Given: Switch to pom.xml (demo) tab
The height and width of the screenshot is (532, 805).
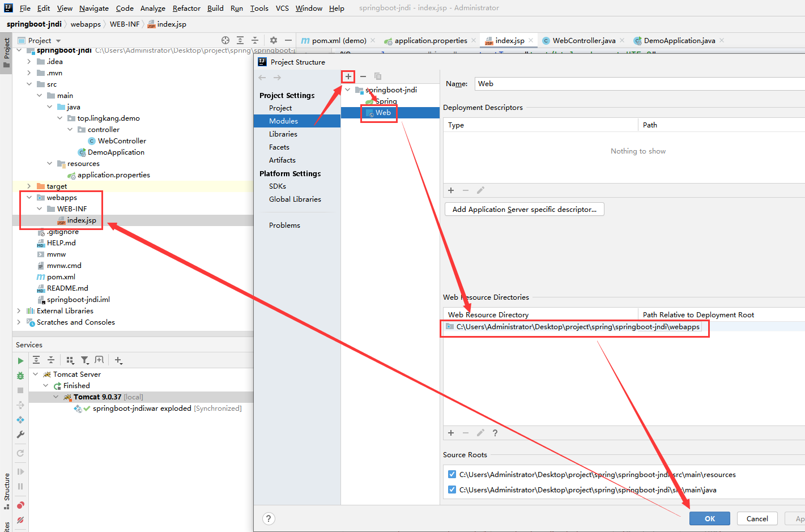Looking at the screenshot, I should pos(338,41).
